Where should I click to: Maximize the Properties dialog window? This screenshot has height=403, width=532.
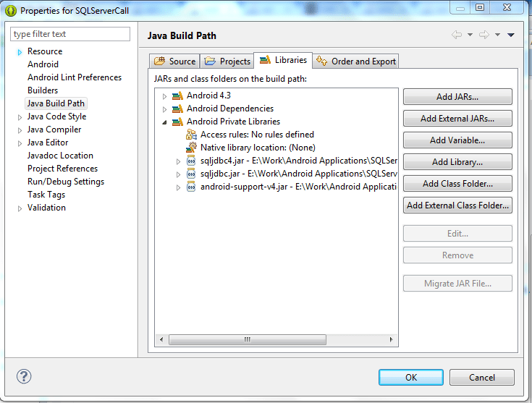pyautogui.click(x=480, y=7)
